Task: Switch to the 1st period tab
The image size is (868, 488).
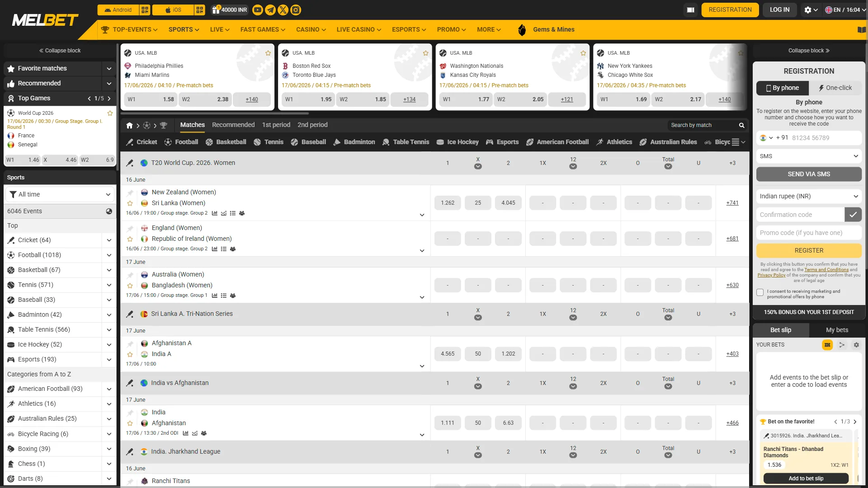Action: tap(276, 125)
